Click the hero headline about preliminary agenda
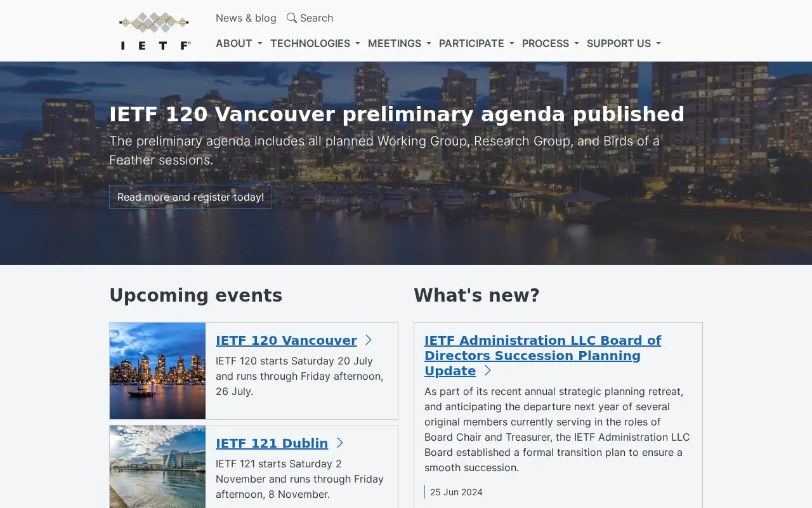This screenshot has height=508, width=812. coord(396,114)
